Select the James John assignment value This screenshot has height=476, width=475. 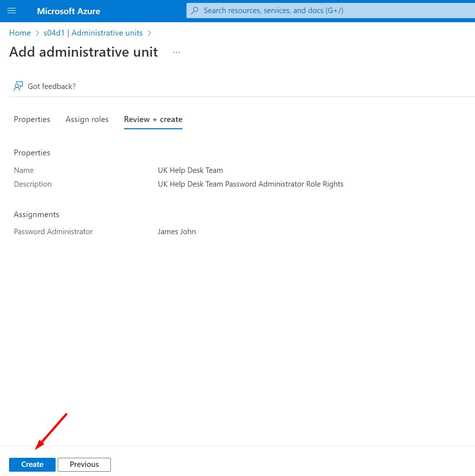[177, 231]
